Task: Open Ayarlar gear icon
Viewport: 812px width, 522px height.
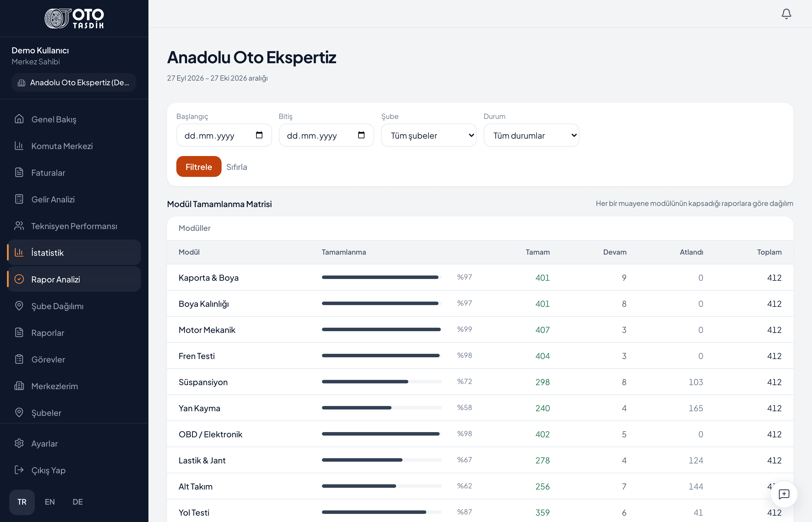Action: (x=19, y=443)
